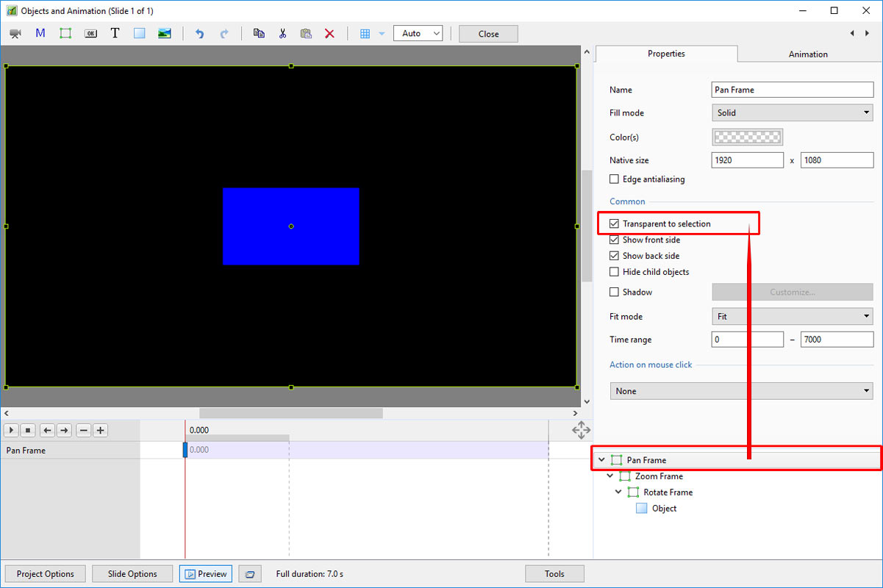Add a button object (OK icon)
Viewport: 883px width, 588px height.
tap(90, 34)
